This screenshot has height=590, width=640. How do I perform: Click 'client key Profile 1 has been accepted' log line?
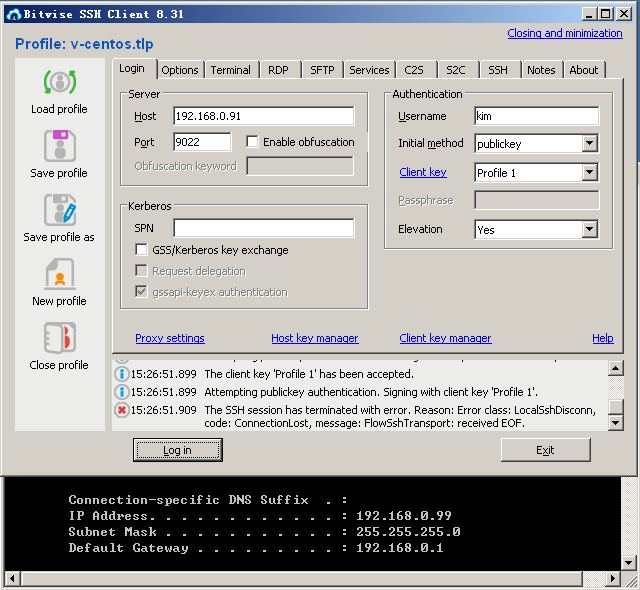[309, 374]
